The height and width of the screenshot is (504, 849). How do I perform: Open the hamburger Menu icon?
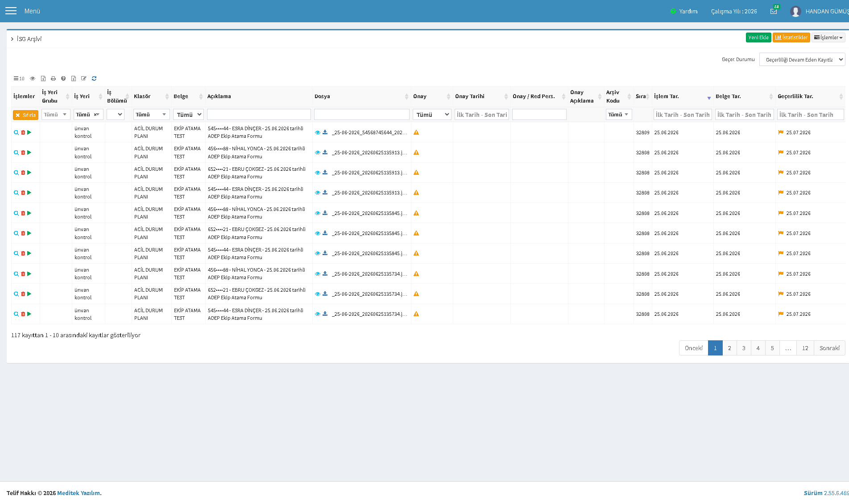pyautogui.click(x=11, y=11)
